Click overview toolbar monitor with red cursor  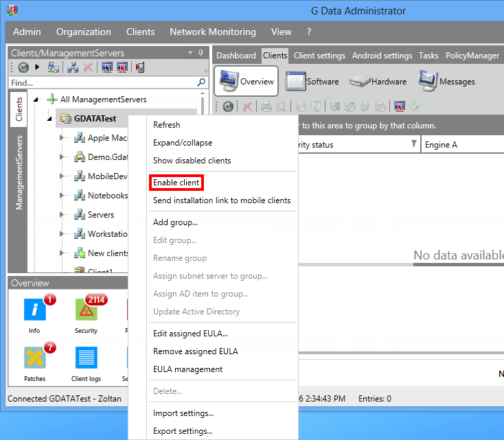pos(399,106)
